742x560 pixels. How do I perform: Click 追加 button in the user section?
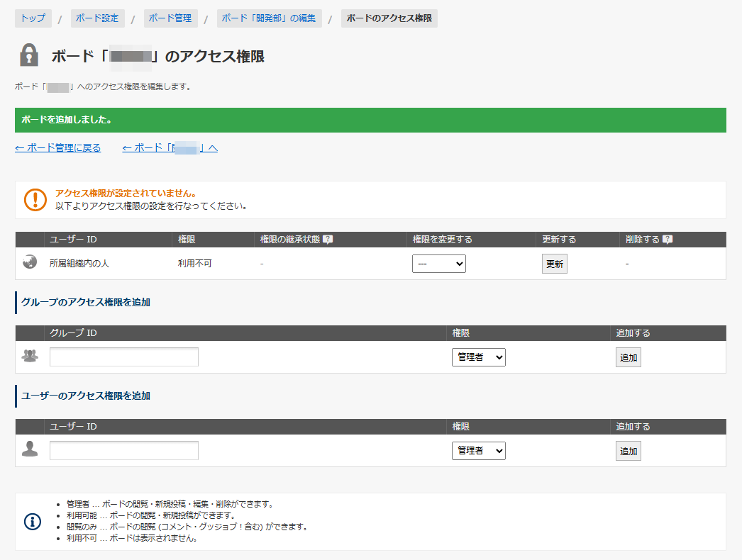(628, 452)
